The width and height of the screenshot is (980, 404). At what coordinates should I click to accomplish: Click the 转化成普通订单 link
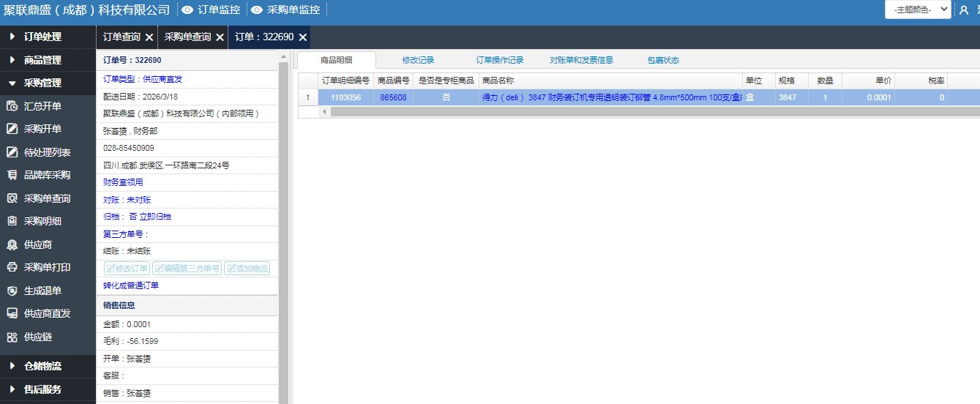(131, 285)
